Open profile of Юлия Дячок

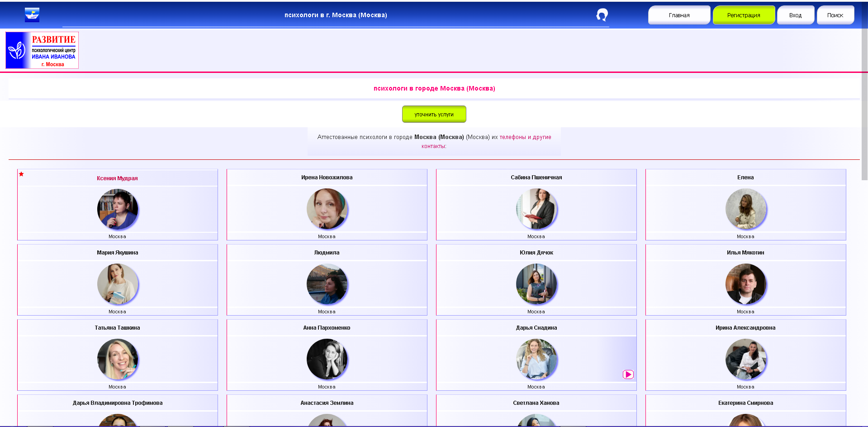tap(536, 253)
